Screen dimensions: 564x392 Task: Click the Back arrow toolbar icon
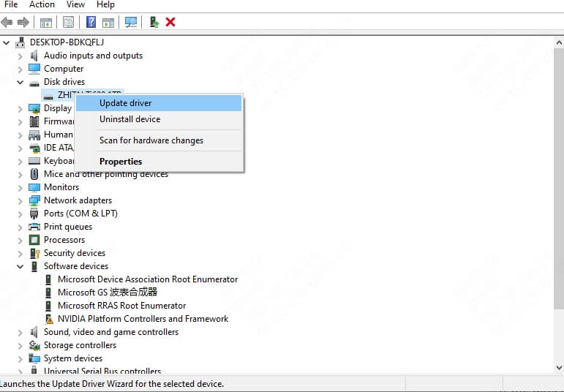[7, 22]
